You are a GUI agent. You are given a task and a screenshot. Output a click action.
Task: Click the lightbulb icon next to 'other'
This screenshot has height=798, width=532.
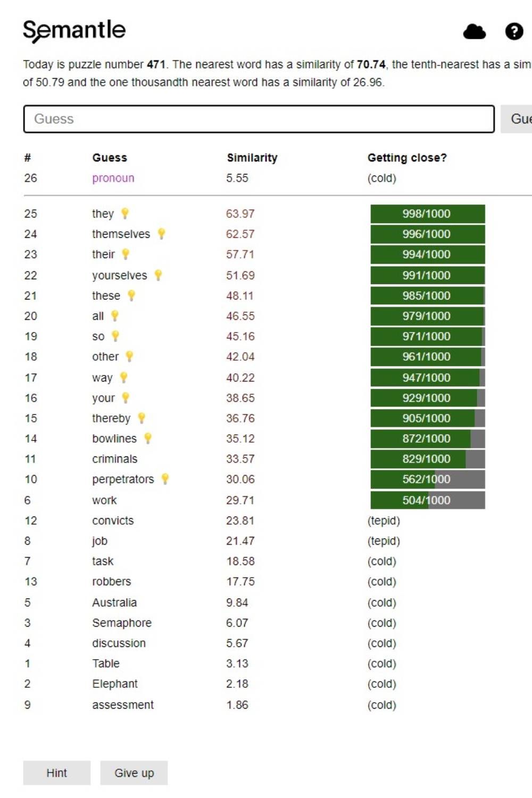point(129,356)
